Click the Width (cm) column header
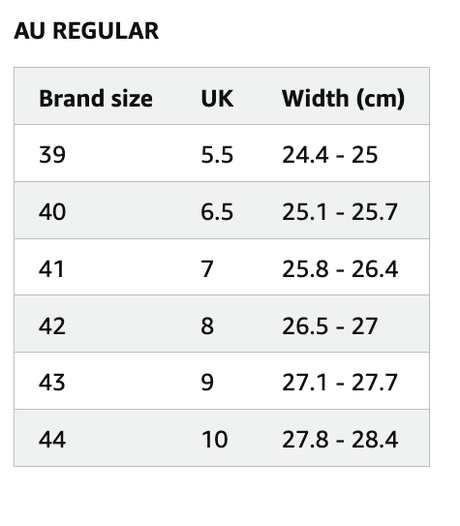Image resolution: width=460 pixels, height=526 pixels. [x=343, y=99]
